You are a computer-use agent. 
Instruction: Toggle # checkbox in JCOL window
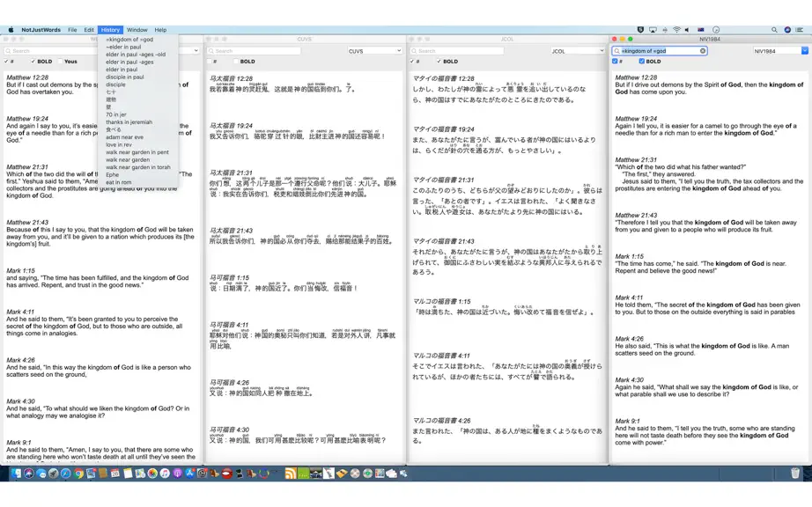click(412, 61)
